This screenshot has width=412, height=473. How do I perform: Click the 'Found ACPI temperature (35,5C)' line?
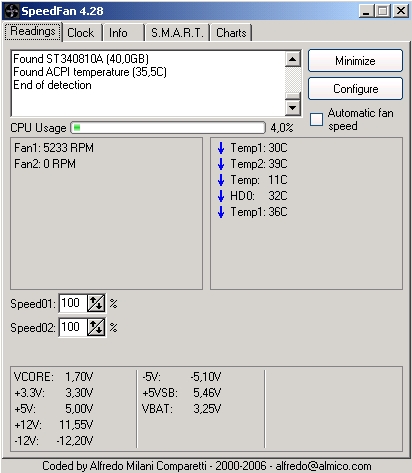pyautogui.click(x=90, y=72)
